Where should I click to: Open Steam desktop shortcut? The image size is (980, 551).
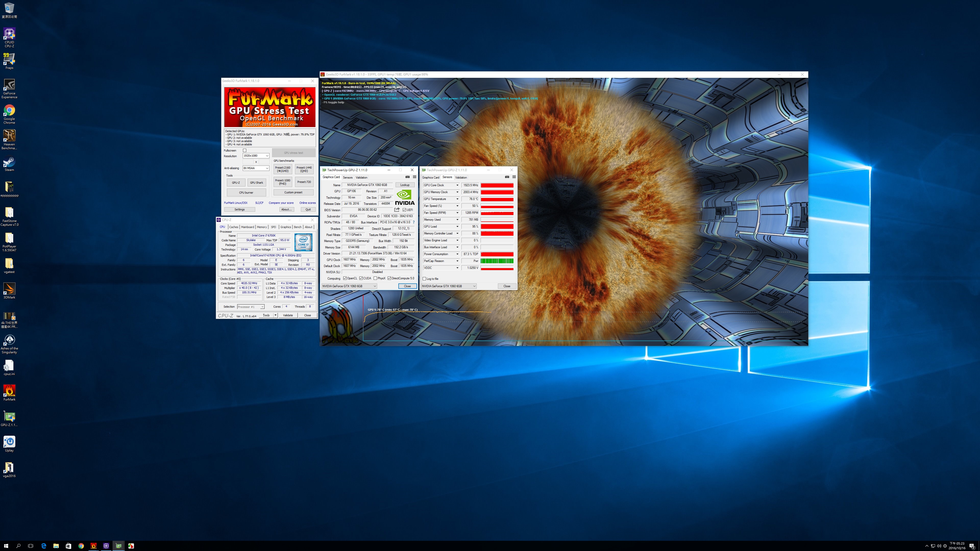(9, 164)
